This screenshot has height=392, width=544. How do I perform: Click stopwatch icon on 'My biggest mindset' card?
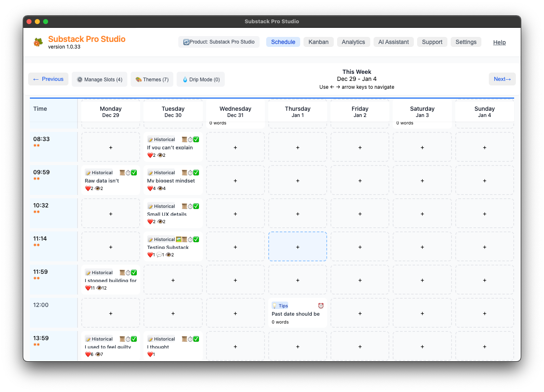click(190, 173)
